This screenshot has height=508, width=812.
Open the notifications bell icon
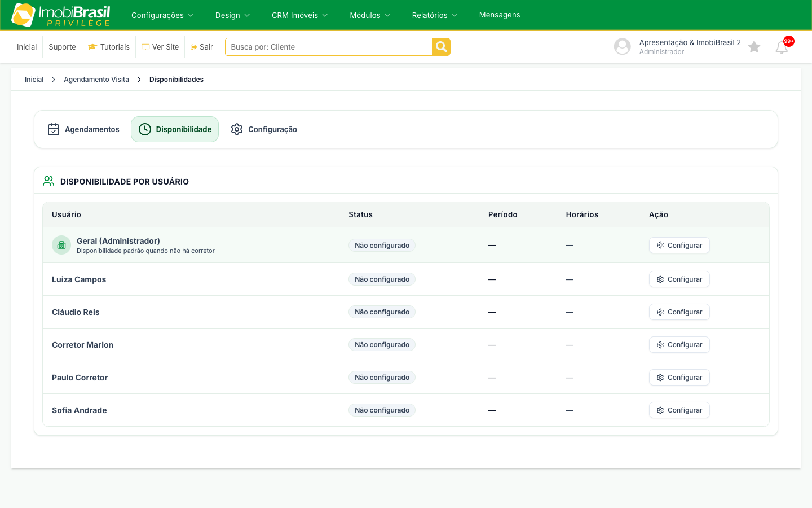[782, 47]
